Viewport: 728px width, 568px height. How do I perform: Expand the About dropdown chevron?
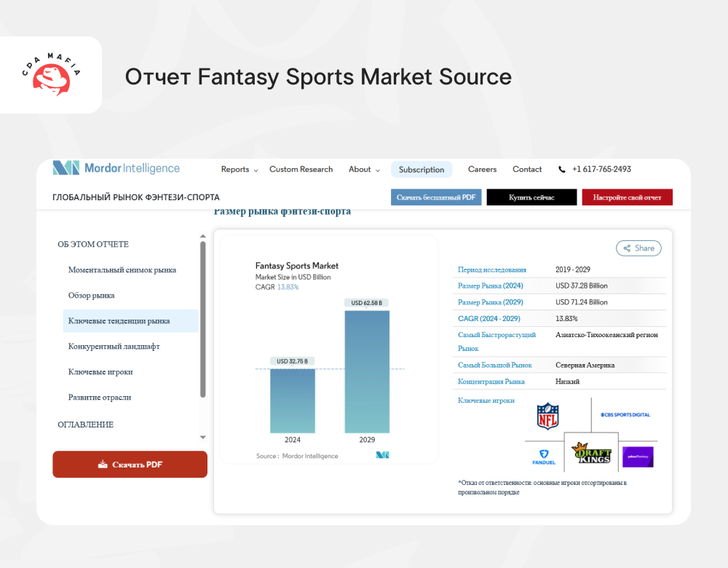377,170
